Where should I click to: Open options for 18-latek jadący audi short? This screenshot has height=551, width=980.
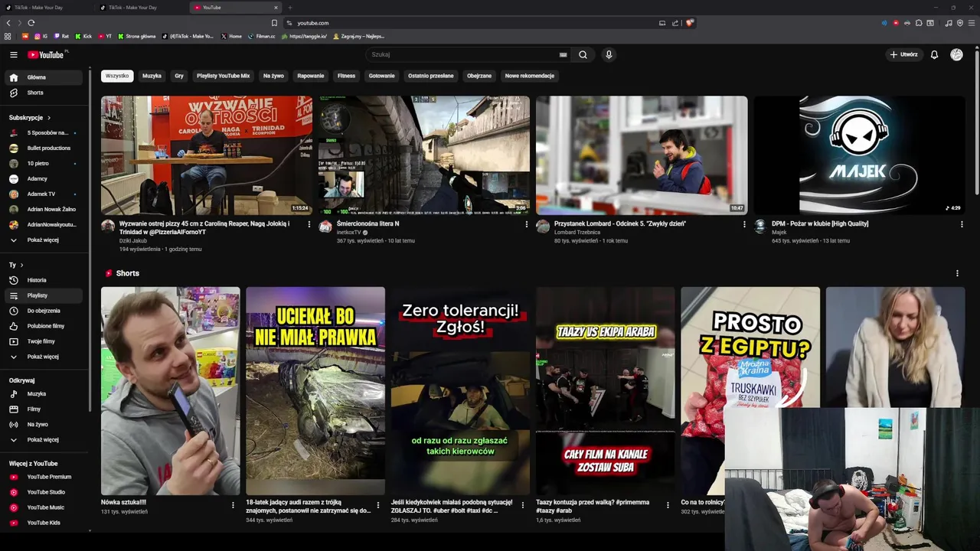pyautogui.click(x=378, y=505)
